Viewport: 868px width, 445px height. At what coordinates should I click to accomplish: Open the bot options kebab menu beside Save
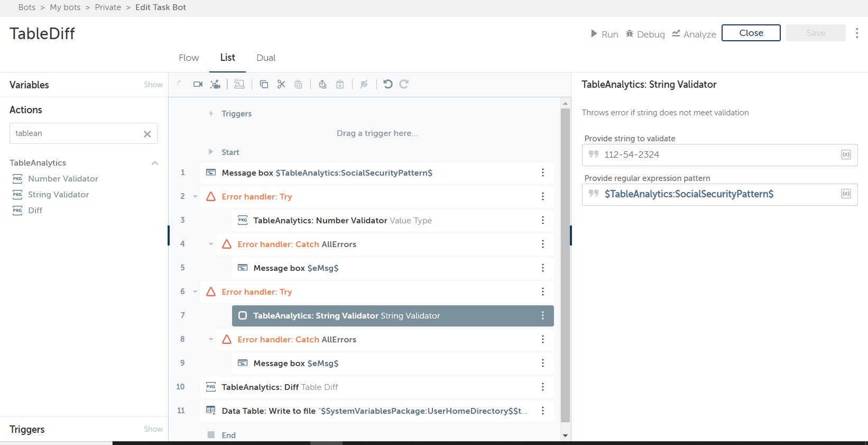click(x=857, y=33)
